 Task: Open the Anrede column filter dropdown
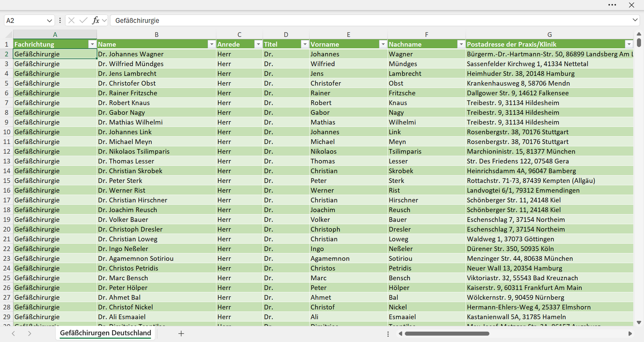[258, 44]
